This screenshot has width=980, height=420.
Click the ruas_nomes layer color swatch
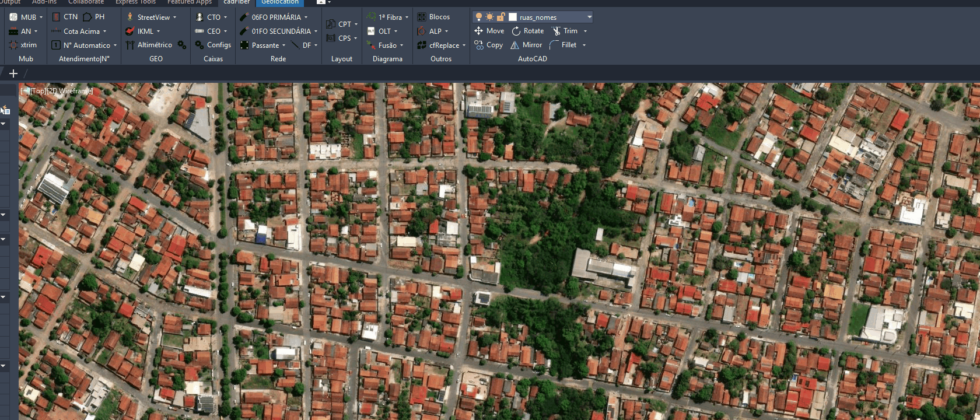pyautogui.click(x=513, y=17)
